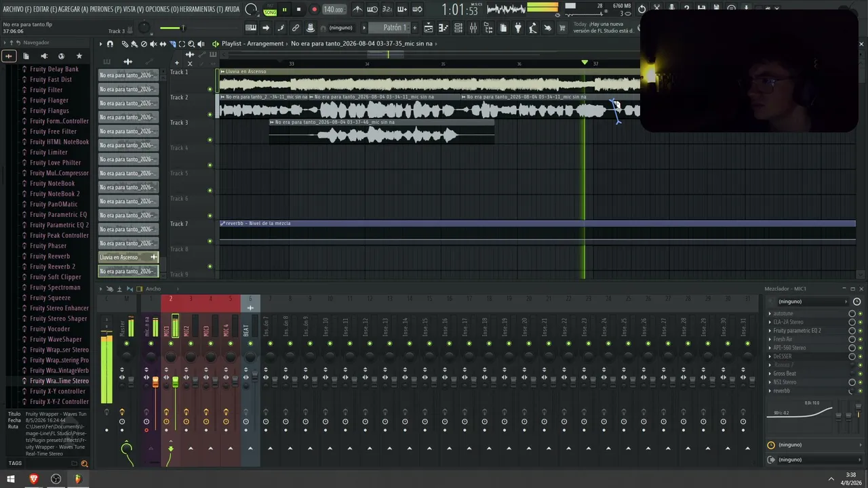The image size is (868, 488).
Task: Open the ARCHIVO (F) menu
Action: (17, 9)
